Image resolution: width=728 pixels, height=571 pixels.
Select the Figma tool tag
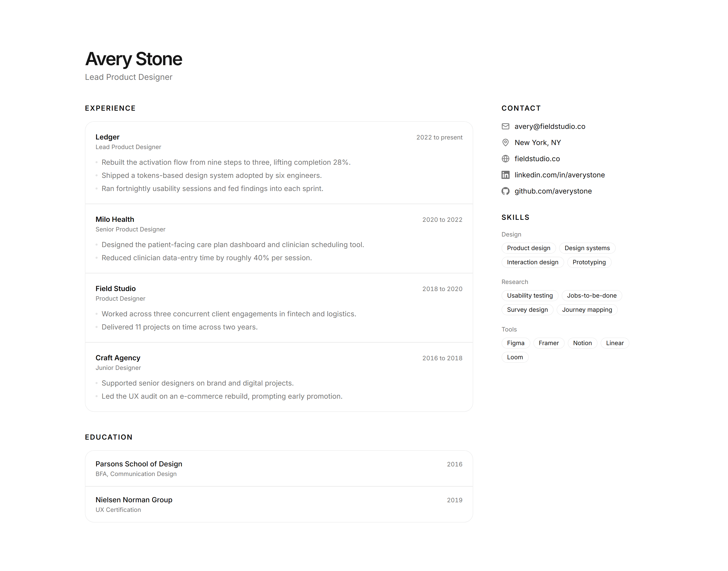516,343
